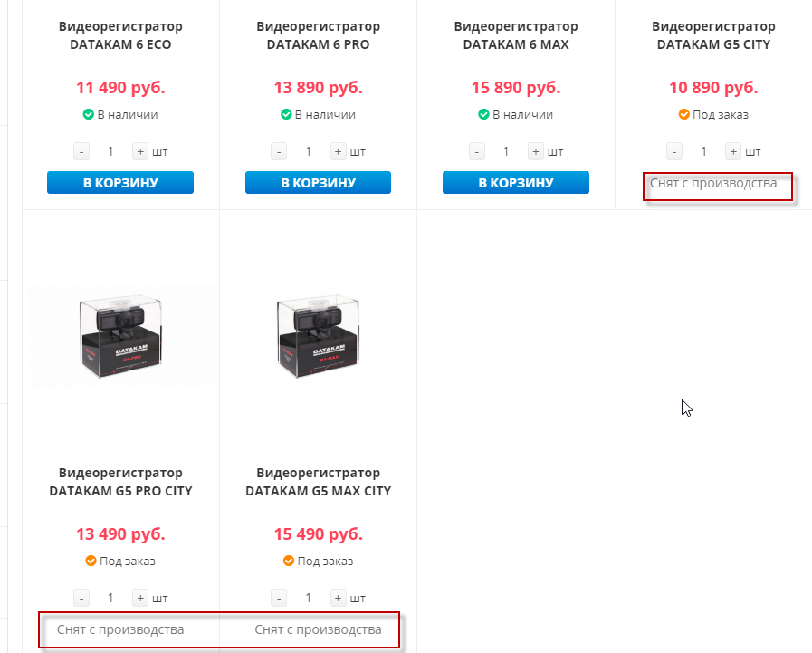
Task: Add DATAKAM 6 ECO to cart
Action: (x=120, y=183)
